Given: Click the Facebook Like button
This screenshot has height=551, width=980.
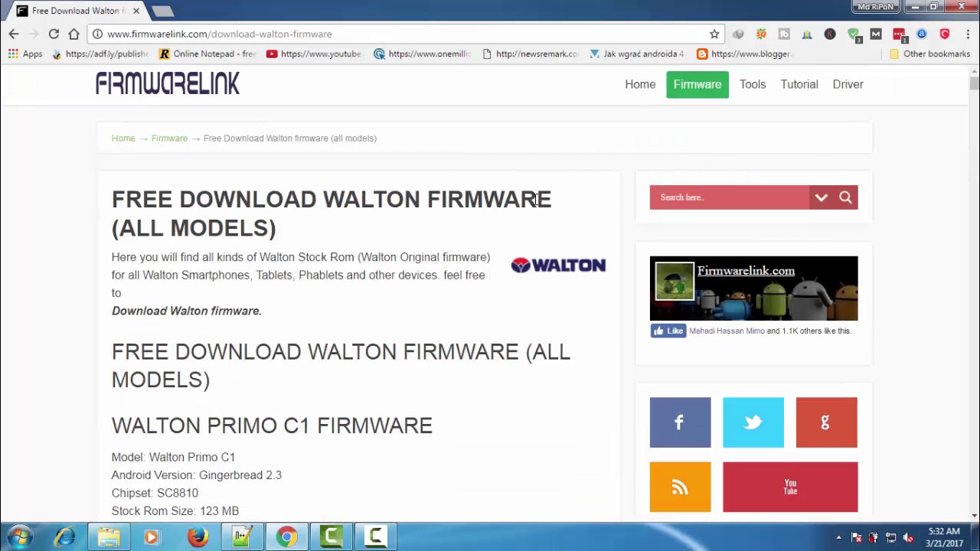Looking at the screenshot, I should pyautogui.click(x=668, y=331).
